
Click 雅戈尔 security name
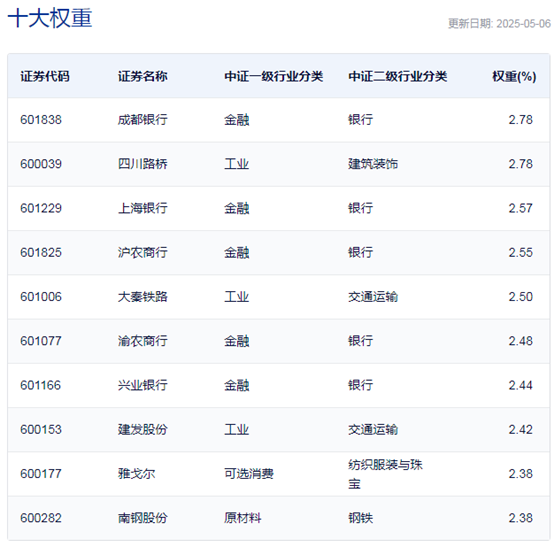coord(137,474)
